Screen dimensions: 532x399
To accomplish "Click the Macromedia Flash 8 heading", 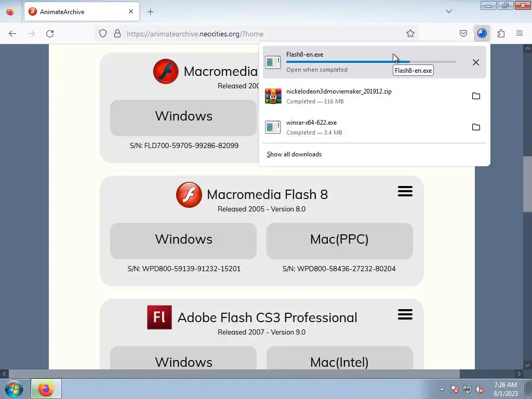I will [x=268, y=195].
